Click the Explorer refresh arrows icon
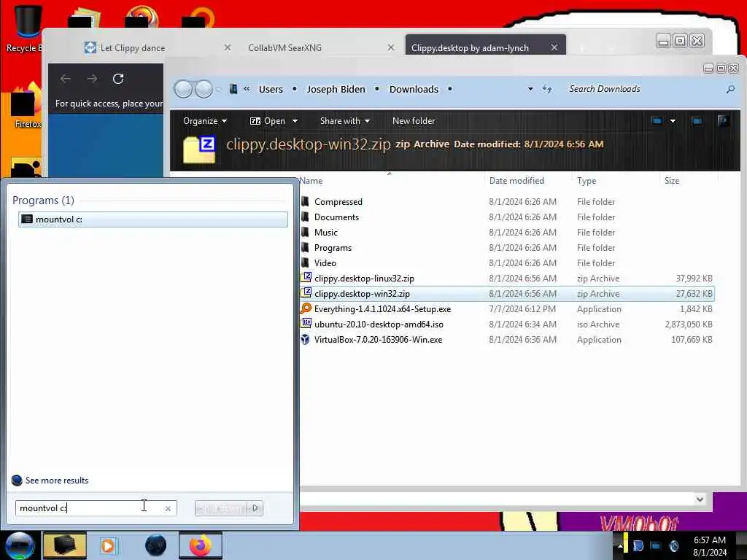The width and height of the screenshot is (747, 560). pyautogui.click(x=547, y=89)
